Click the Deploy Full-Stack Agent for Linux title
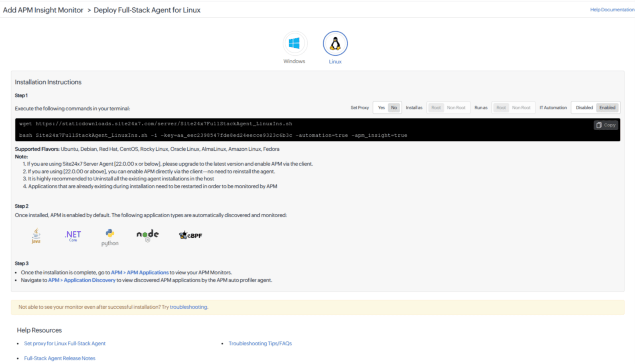 click(x=147, y=10)
